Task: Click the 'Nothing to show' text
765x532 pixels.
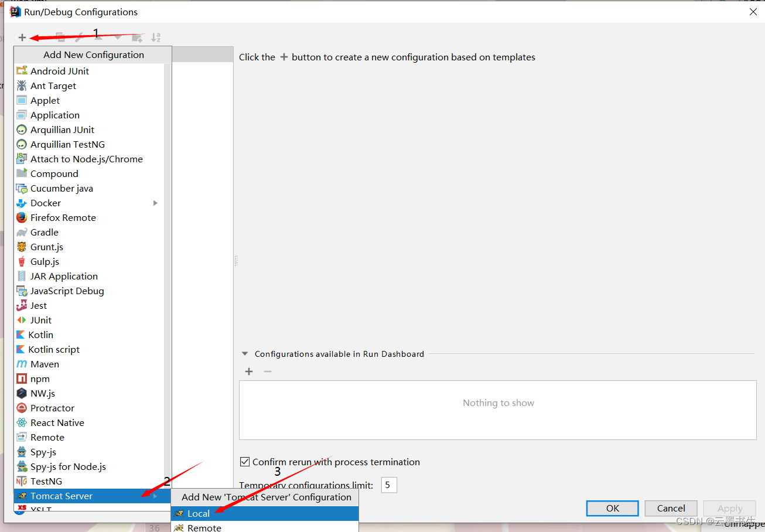Action: coord(498,403)
